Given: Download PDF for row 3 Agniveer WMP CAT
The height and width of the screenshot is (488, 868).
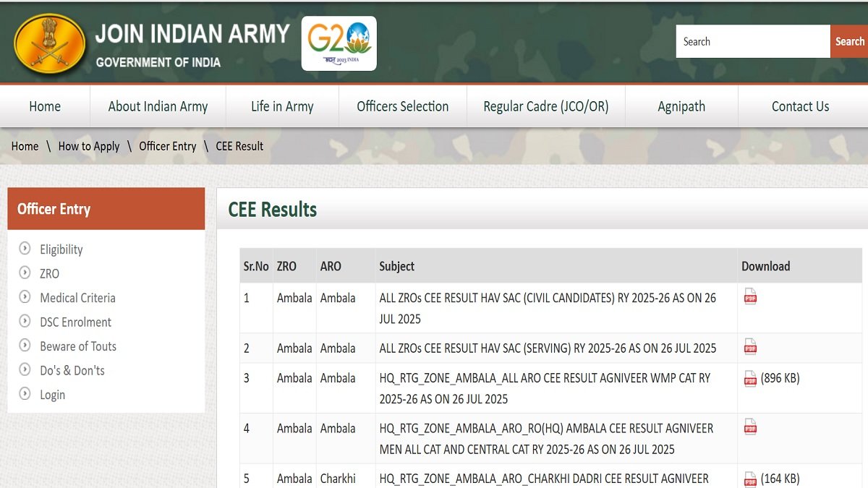Looking at the screenshot, I should tap(750, 378).
